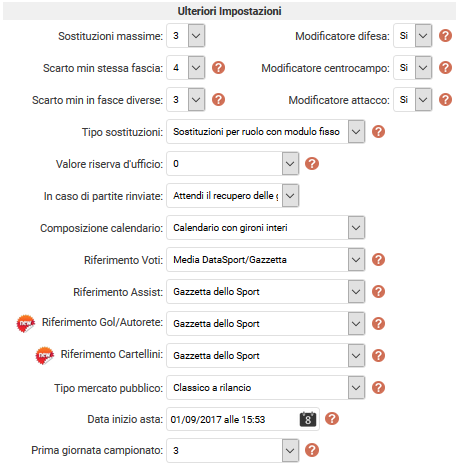Click help icon for Riferimento Cartellini
This screenshot has width=459, height=469.
(x=378, y=356)
